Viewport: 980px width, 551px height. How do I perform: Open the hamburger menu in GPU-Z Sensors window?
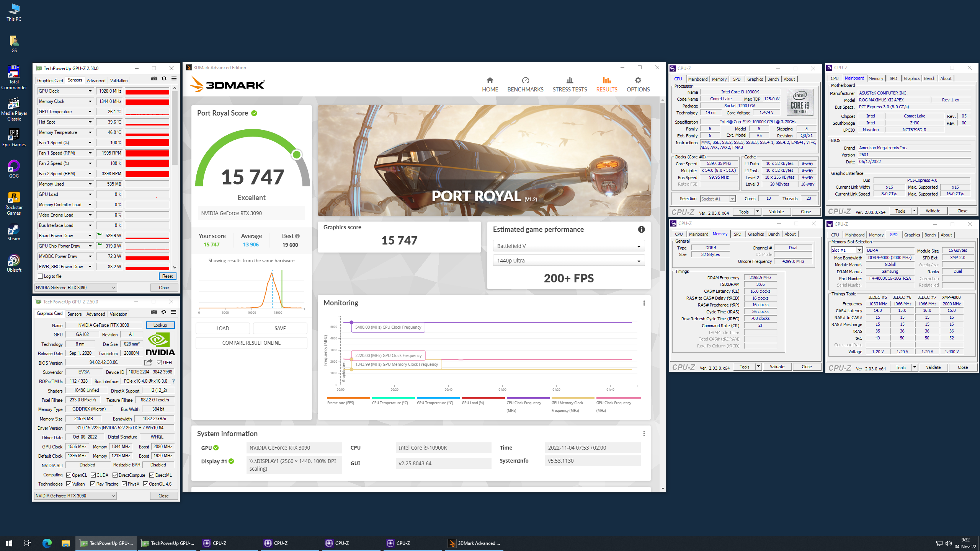pos(174,78)
